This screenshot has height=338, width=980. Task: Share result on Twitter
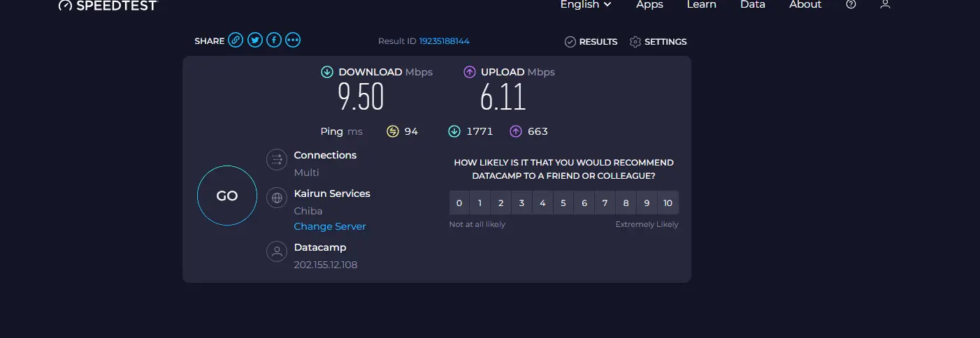coord(255,41)
